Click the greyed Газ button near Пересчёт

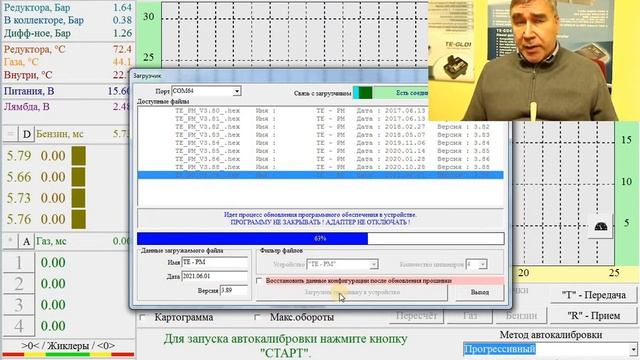pyautogui.click(x=470, y=316)
